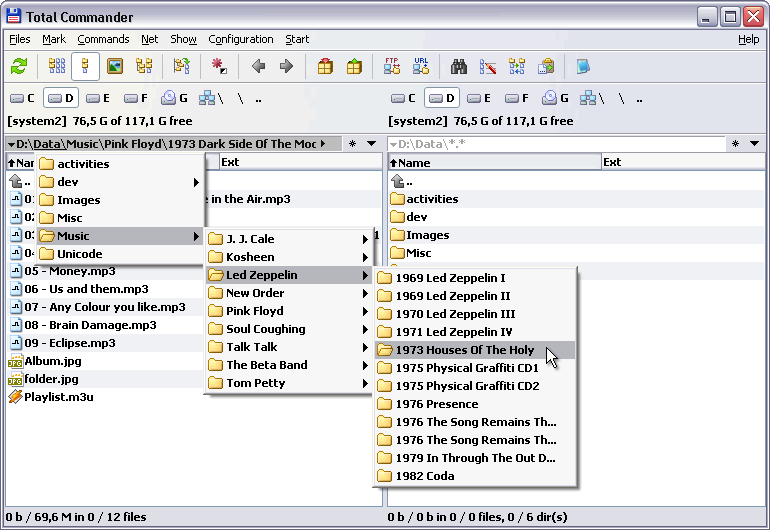Switch to thumbnail view icon
Image resolution: width=770 pixels, height=530 pixels.
115,67
